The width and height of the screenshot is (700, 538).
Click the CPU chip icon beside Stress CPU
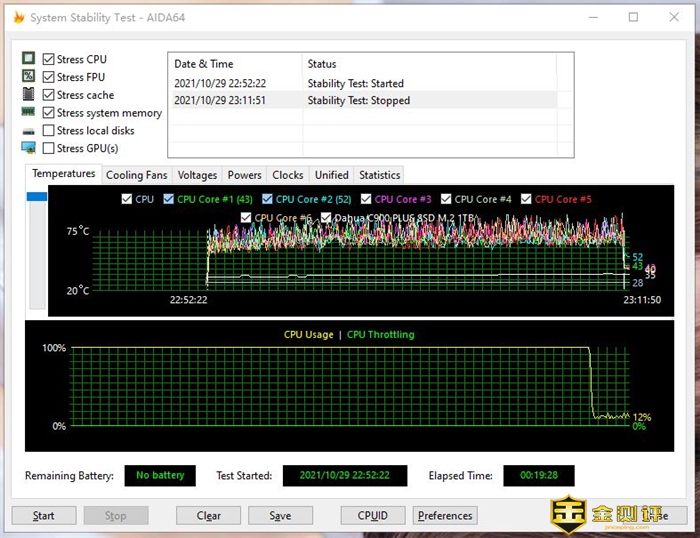28,59
